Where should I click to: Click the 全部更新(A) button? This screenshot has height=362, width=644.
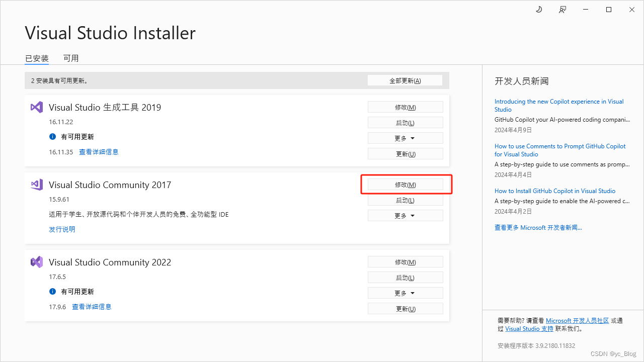pos(405,80)
